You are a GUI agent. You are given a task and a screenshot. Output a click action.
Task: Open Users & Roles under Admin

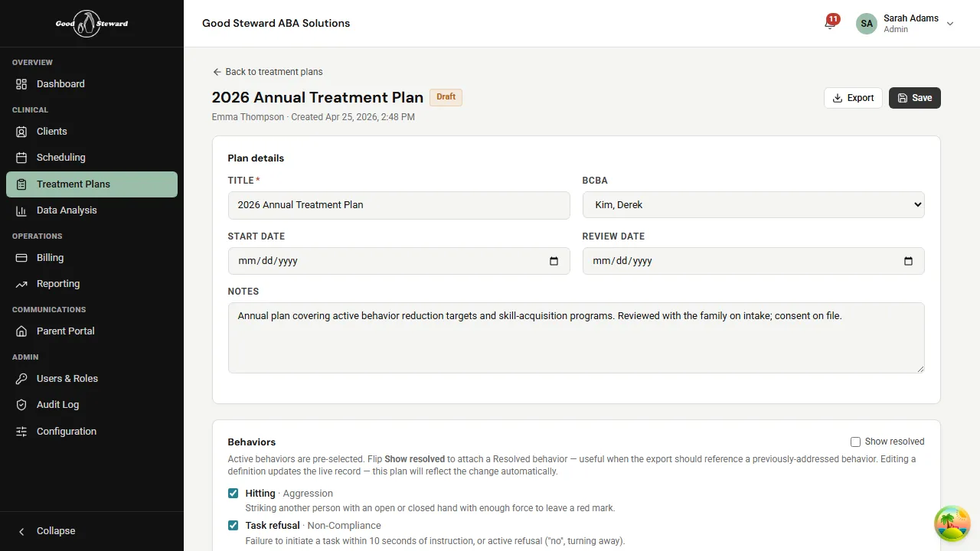(x=67, y=378)
